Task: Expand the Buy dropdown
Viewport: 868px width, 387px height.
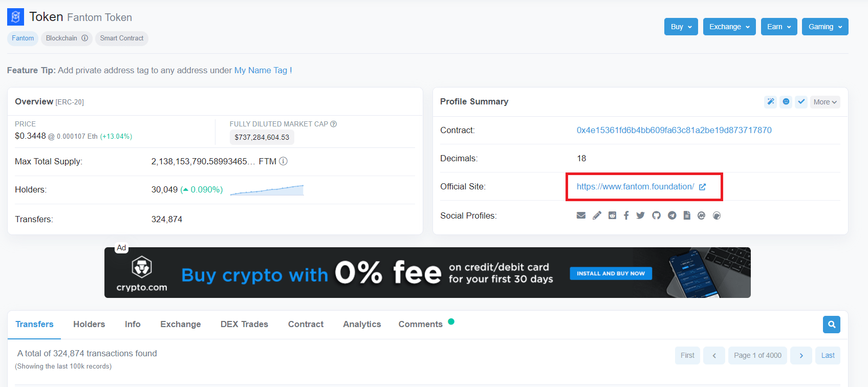Action: click(682, 27)
